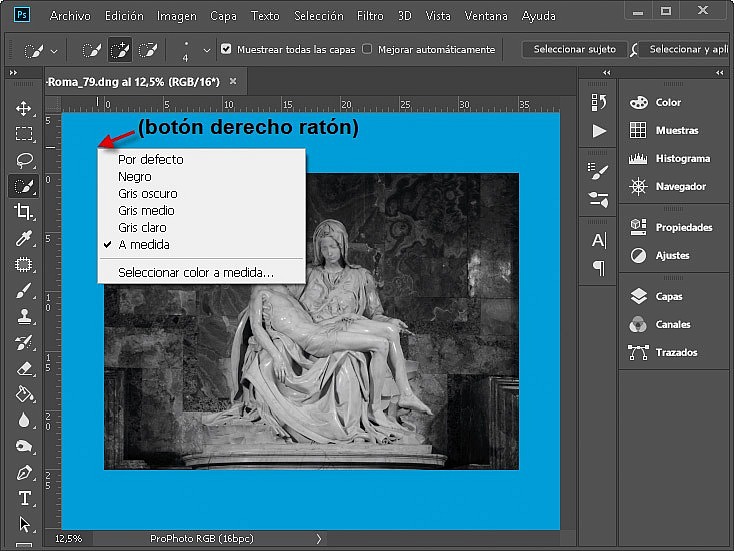
Task: Open the Propiedades panel
Action: tap(670, 227)
